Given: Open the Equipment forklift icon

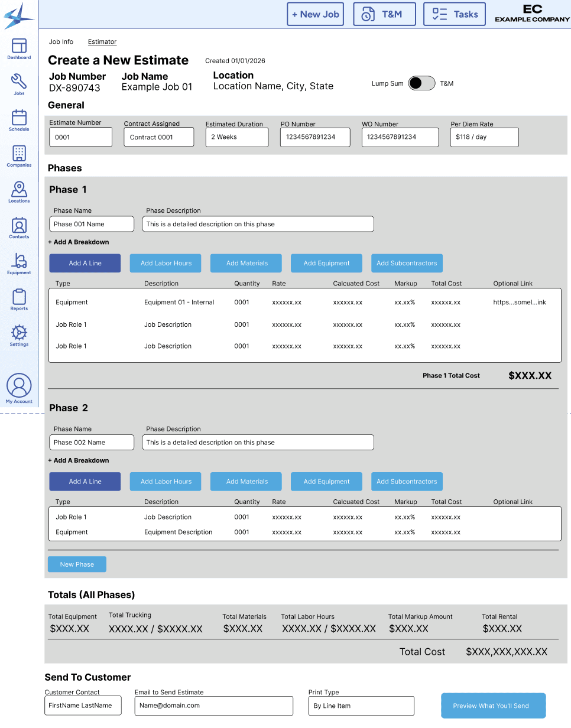Looking at the screenshot, I should [x=19, y=264].
